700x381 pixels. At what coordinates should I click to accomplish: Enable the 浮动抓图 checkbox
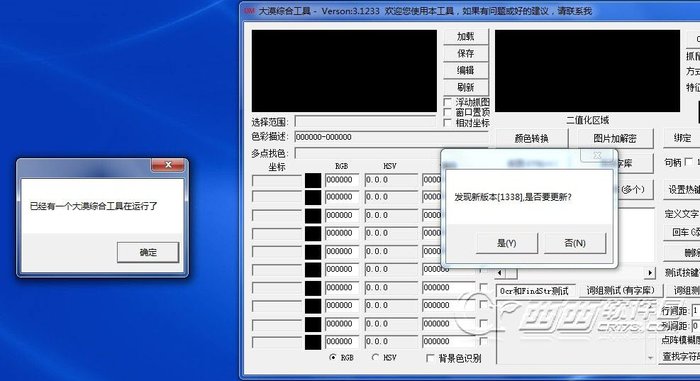[x=448, y=102]
